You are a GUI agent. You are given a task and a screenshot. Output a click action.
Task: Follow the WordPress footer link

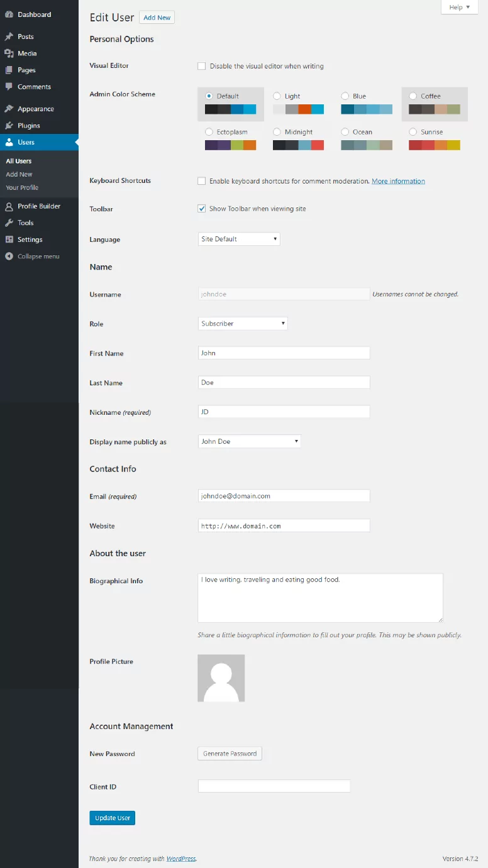pyautogui.click(x=181, y=859)
